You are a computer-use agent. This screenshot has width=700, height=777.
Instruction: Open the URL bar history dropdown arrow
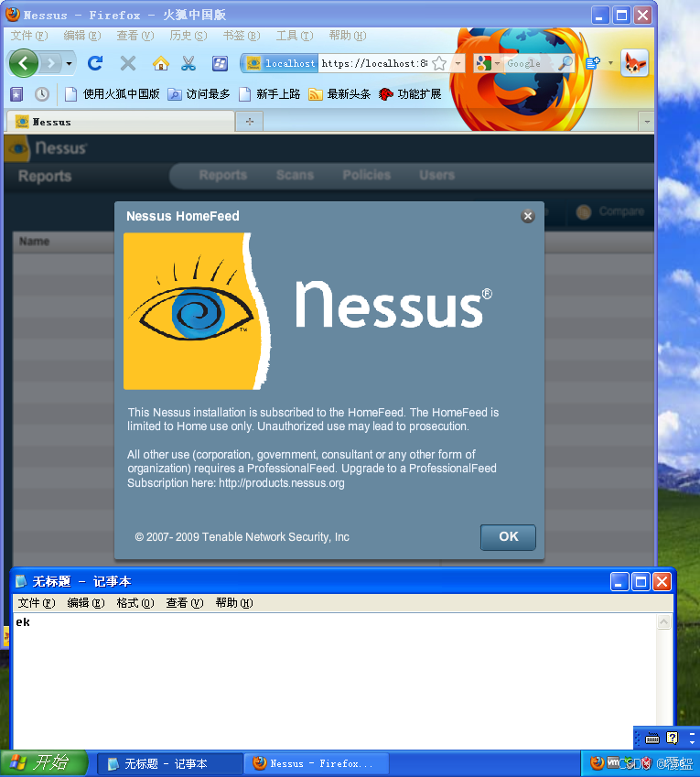[458, 63]
